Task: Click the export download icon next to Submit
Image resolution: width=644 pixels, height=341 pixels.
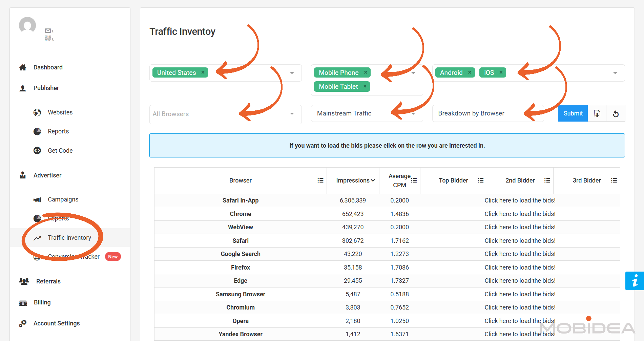Action: point(597,113)
